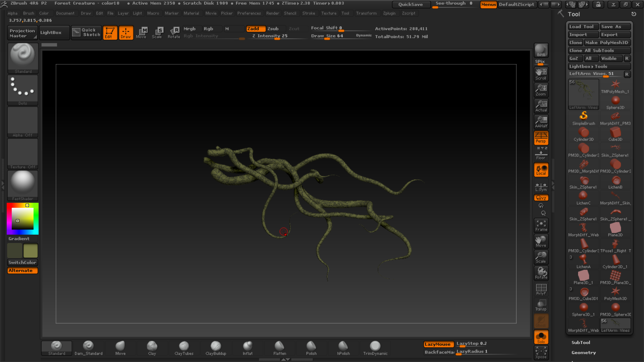This screenshot has width=644, height=362.
Task: Open the Stroke menu
Action: click(x=309, y=13)
